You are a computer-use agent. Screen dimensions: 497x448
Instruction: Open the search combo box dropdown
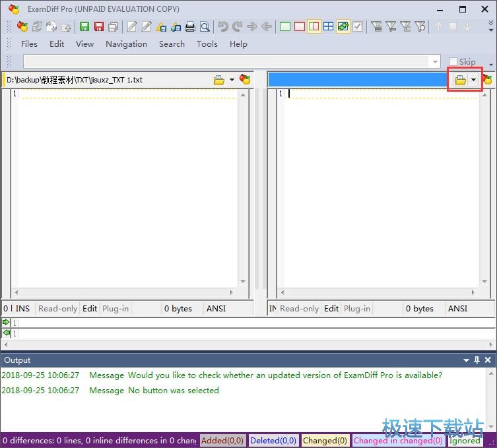click(x=435, y=62)
